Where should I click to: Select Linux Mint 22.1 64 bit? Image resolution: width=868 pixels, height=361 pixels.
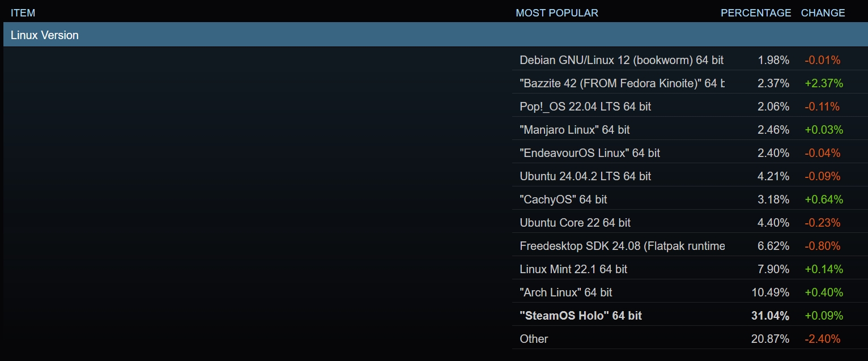[x=573, y=269]
